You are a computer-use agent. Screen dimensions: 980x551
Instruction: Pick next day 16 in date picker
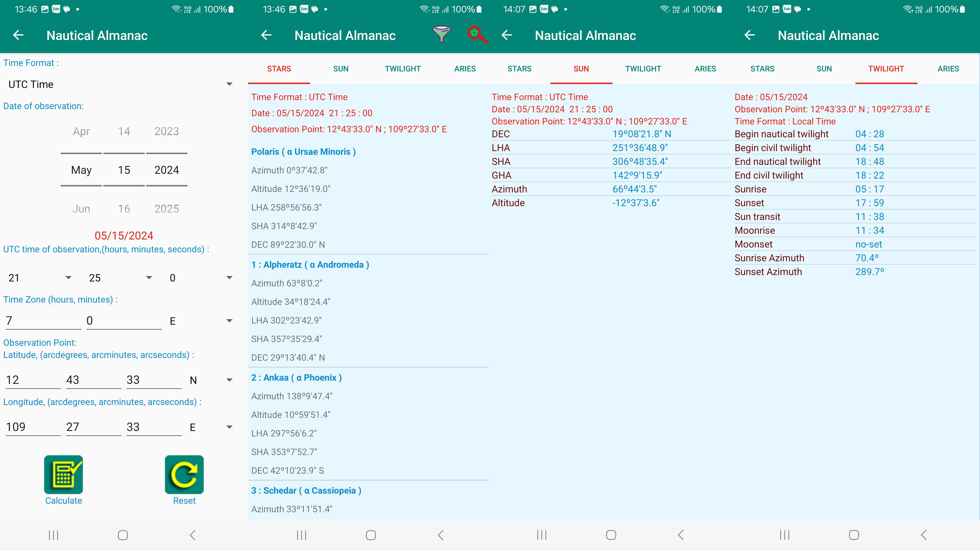(124, 209)
